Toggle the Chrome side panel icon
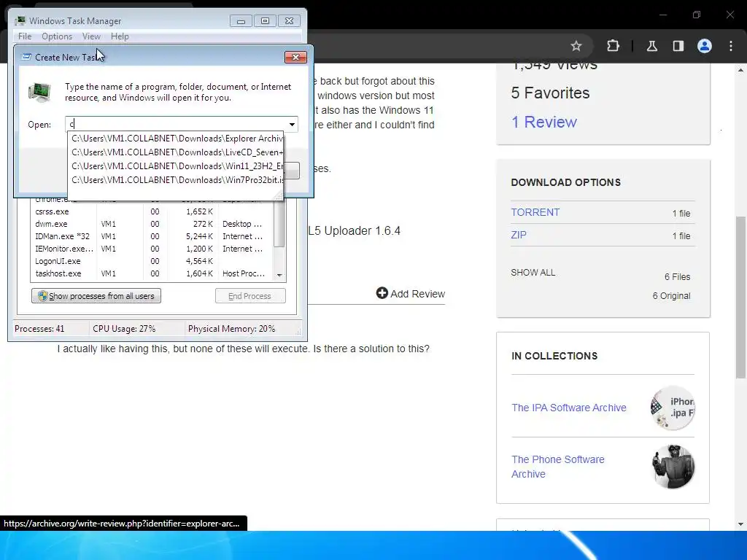747x560 pixels. tap(678, 46)
